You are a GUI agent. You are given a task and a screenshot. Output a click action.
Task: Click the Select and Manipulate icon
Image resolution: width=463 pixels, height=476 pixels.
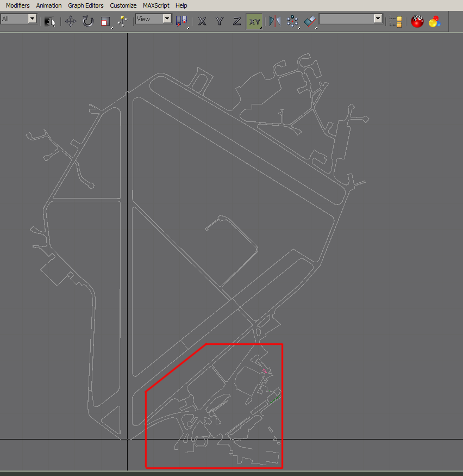tap(122, 21)
